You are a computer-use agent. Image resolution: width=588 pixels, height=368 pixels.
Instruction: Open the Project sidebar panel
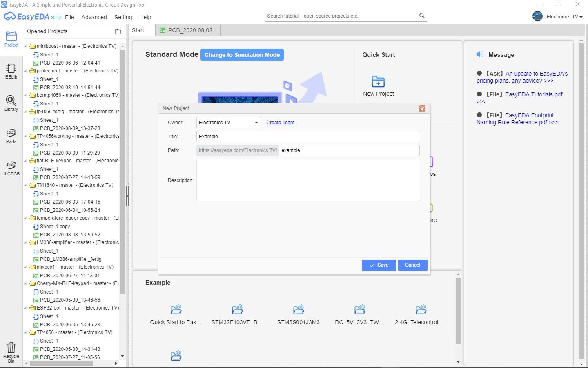[11, 39]
